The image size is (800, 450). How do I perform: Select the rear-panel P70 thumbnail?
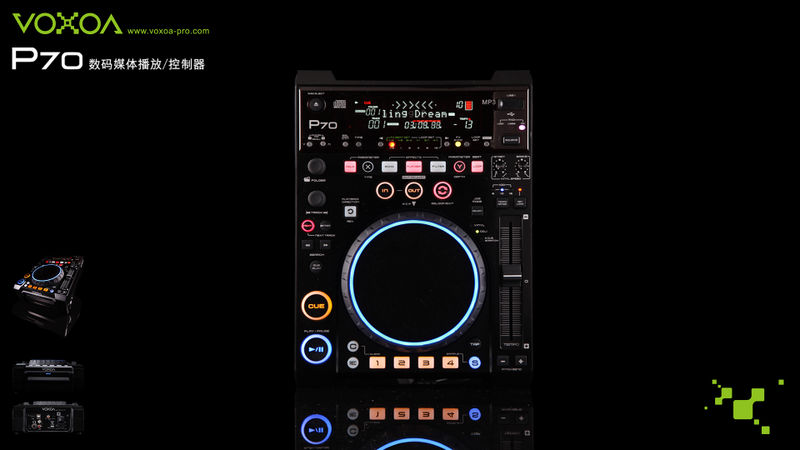click(48, 417)
